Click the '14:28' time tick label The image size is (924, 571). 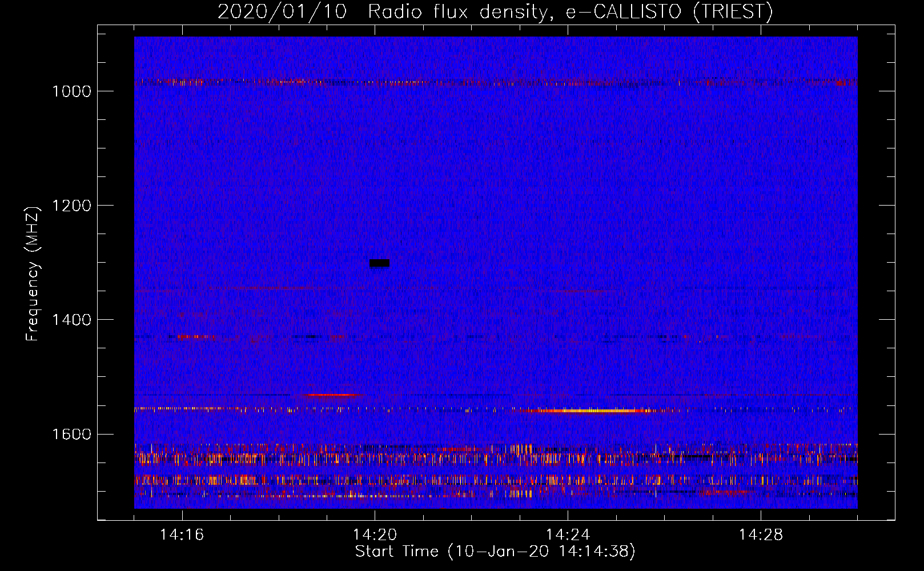pyautogui.click(x=761, y=535)
